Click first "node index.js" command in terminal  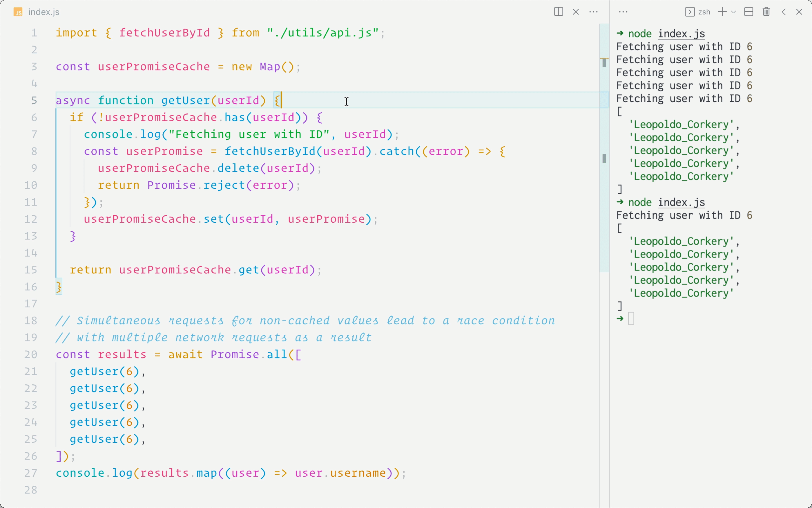[666, 34]
